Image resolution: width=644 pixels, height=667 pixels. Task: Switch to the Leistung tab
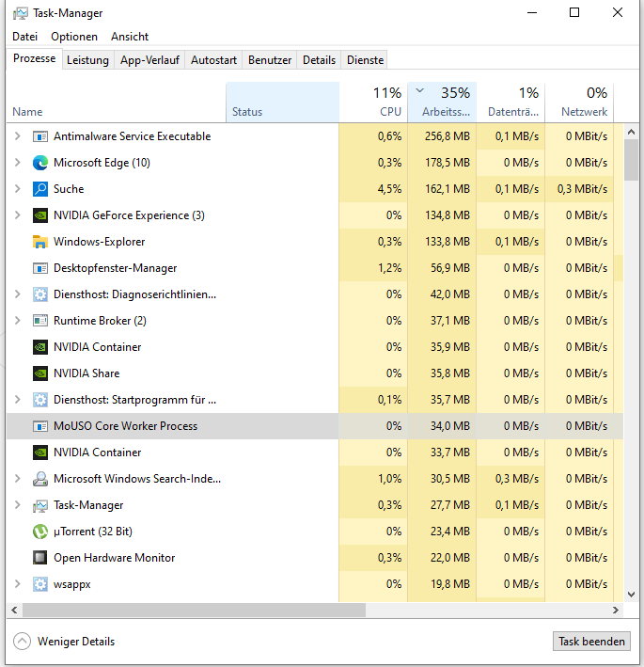pos(87,60)
